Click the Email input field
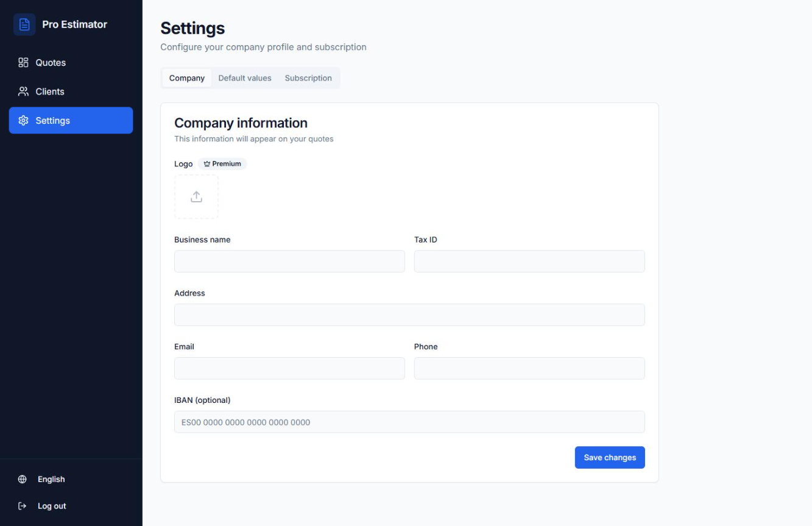 (x=289, y=369)
